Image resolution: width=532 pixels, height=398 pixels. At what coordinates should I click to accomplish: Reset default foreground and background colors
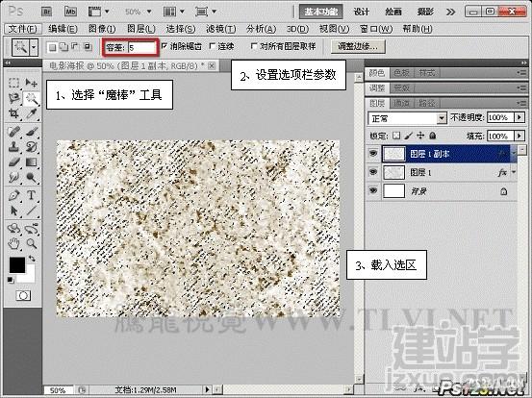[11, 280]
